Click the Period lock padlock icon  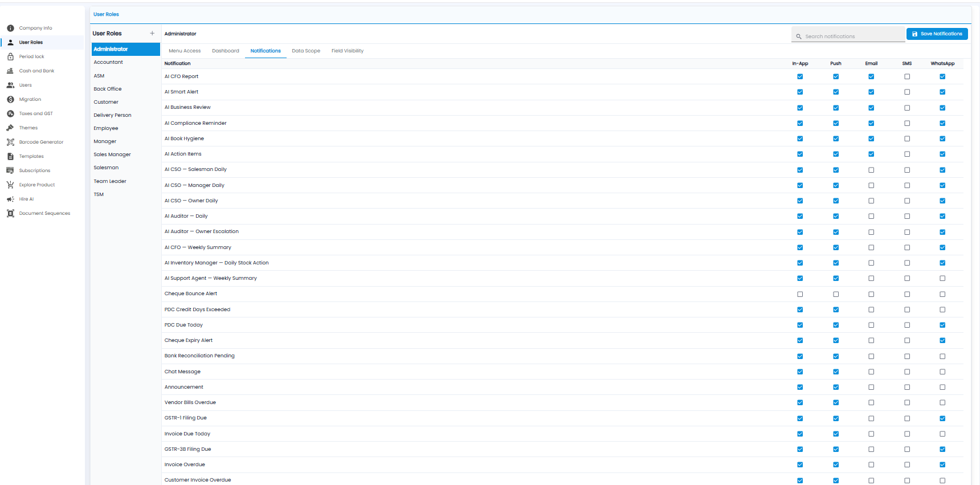point(10,56)
